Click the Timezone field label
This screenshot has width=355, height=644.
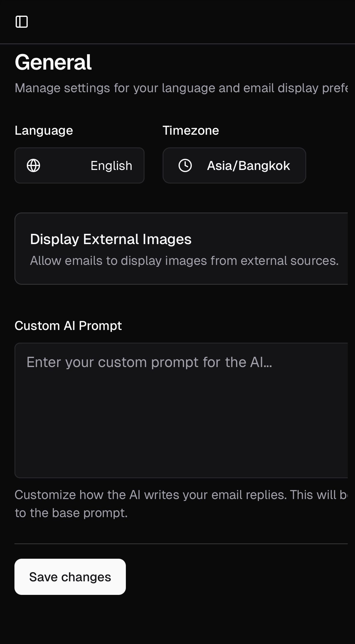tap(191, 130)
